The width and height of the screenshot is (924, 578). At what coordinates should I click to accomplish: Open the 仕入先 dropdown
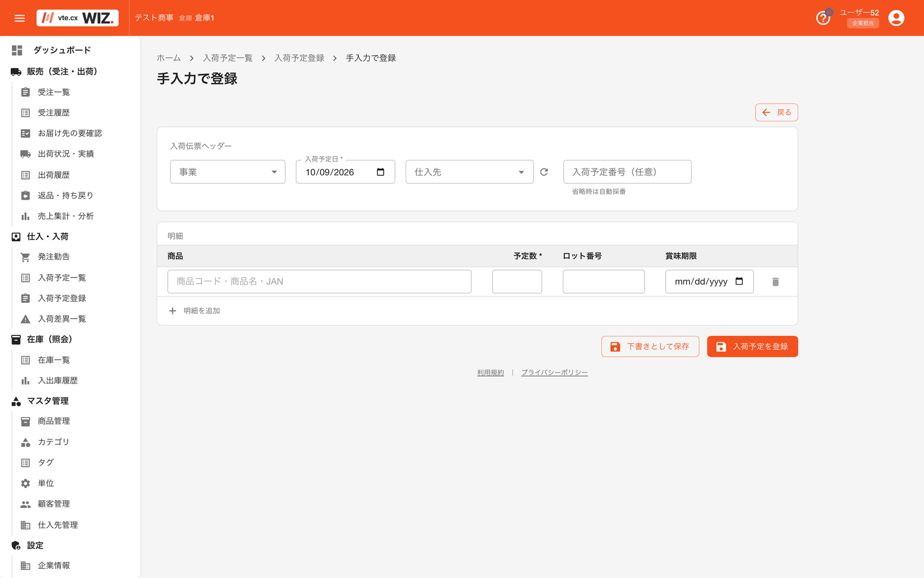469,172
